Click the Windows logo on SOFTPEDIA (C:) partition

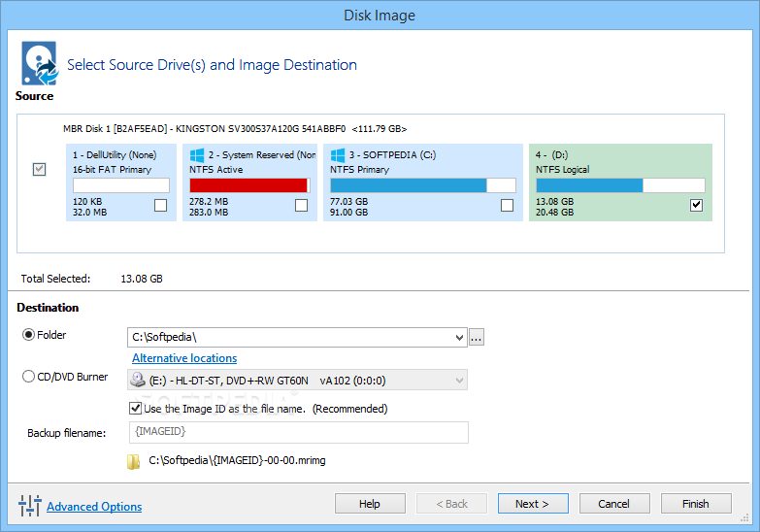[338, 155]
